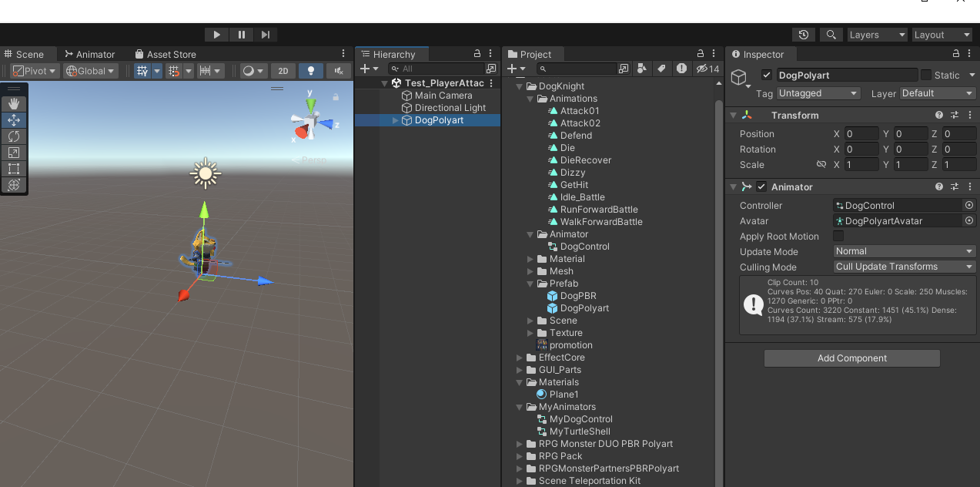Lock the Inspector panel
Viewport: 980px width, 487px height.
pos(956,54)
